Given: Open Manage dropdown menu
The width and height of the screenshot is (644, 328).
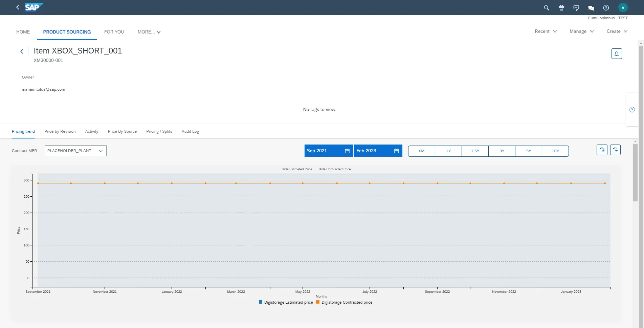Looking at the screenshot, I should 582,31.
